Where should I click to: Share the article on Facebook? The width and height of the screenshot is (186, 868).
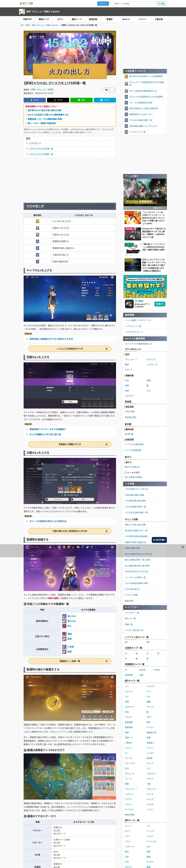34,100
